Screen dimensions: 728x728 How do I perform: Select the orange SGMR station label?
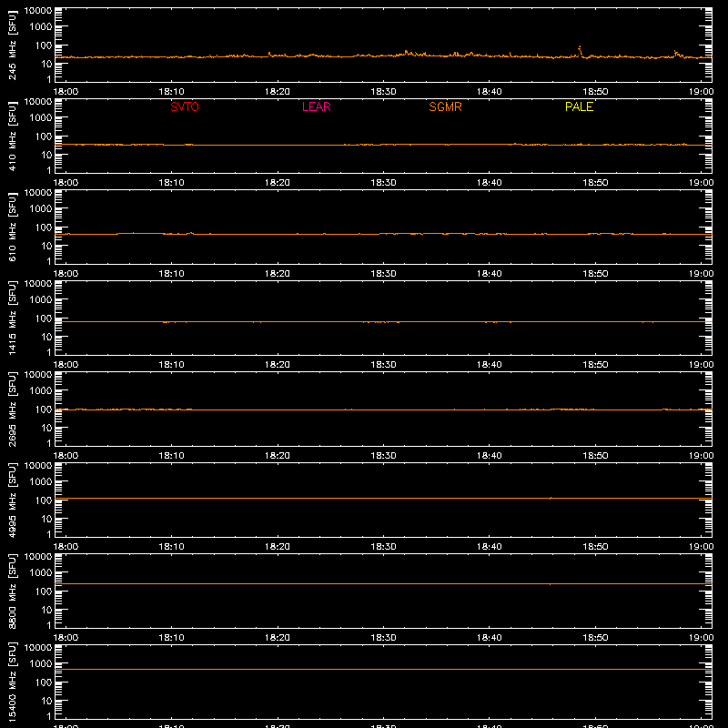pos(445,106)
